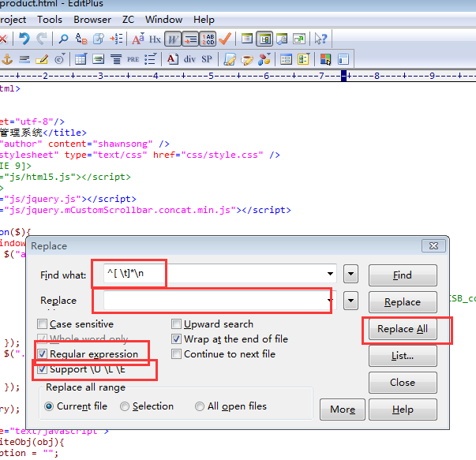476x460 pixels.
Task: Select Selection radio button
Action: [x=125, y=406]
